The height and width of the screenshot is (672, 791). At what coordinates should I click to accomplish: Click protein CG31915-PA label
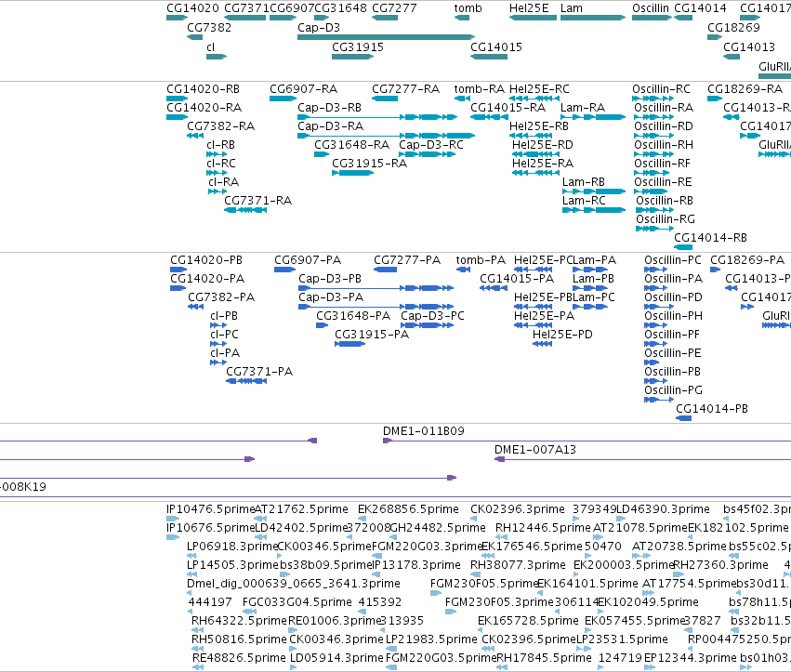pyautogui.click(x=372, y=335)
